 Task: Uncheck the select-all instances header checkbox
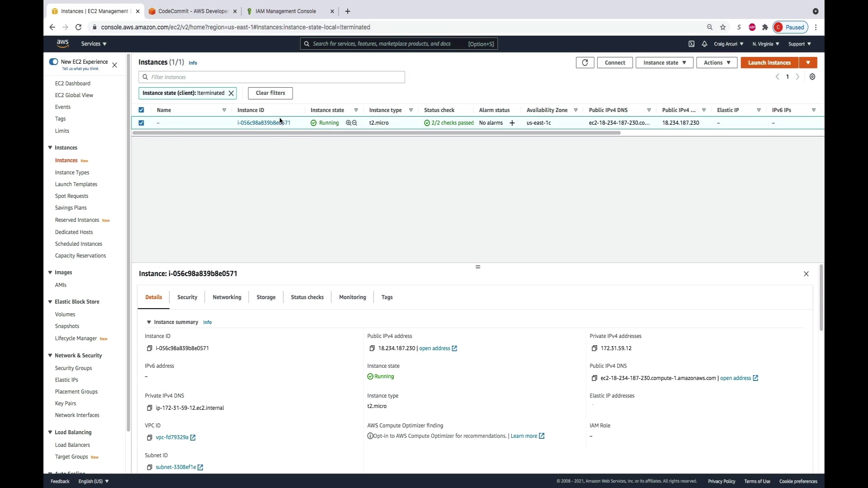tap(142, 110)
